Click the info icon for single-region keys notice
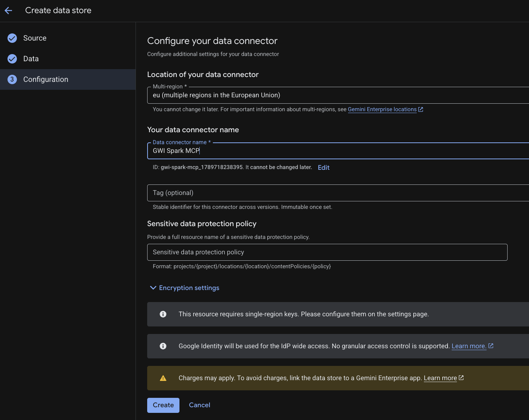Viewport: 529px width, 420px height. tap(163, 314)
